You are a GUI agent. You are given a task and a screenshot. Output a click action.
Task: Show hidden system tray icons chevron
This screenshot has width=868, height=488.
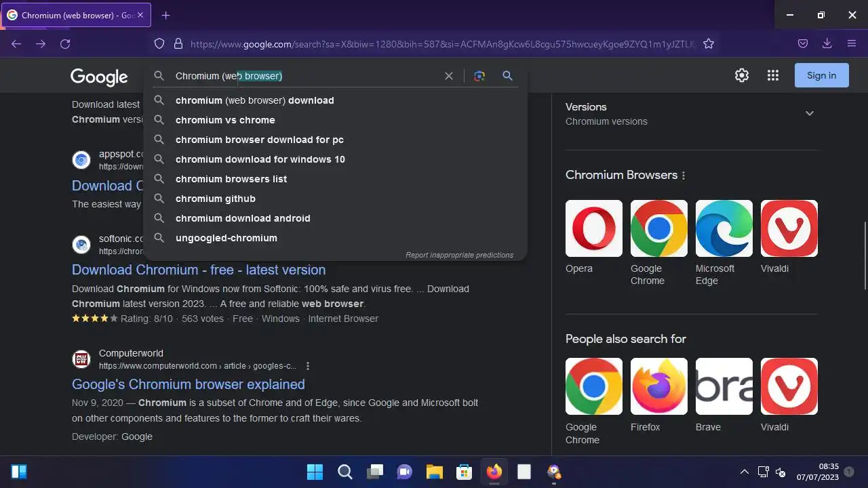(x=744, y=472)
